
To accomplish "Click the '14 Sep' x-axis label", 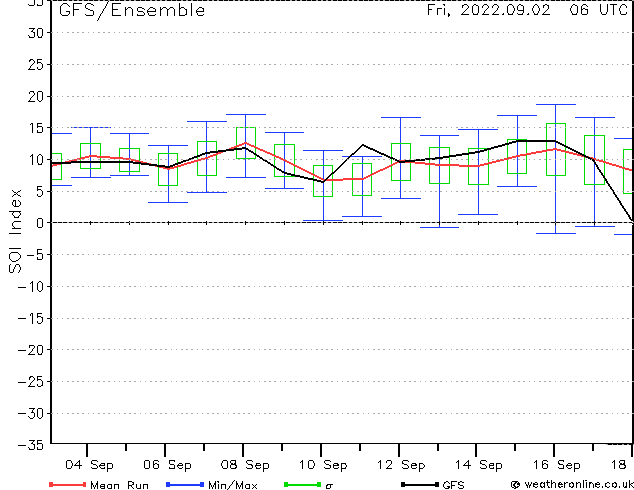I will 478,465.
